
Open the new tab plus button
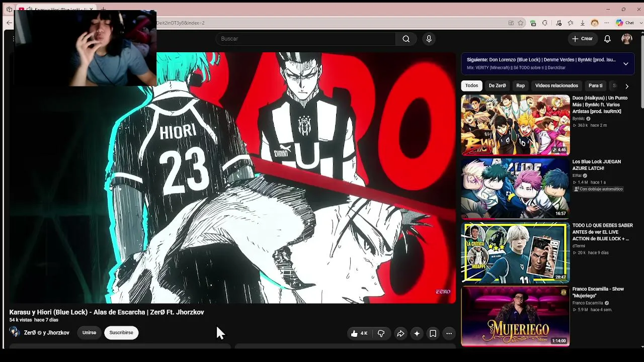(103, 9)
